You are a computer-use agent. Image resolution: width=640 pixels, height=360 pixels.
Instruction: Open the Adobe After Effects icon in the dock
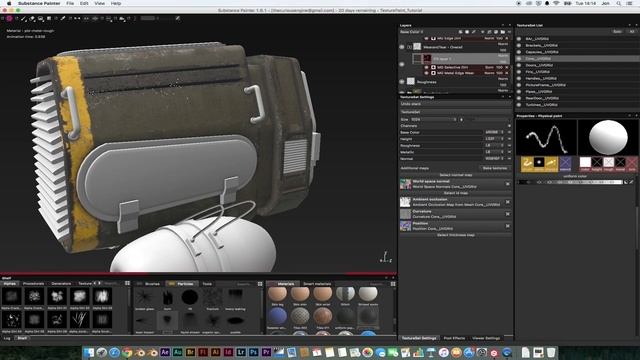pyautogui.click(x=165, y=352)
